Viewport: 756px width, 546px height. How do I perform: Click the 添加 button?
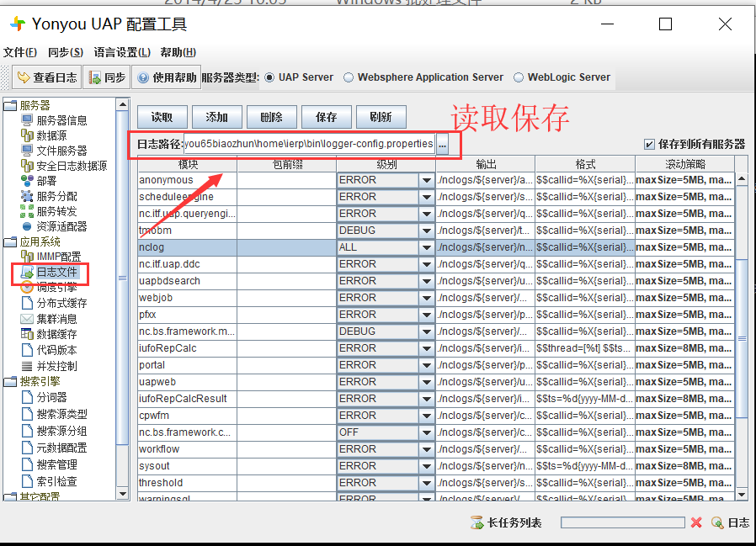click(x=216, y=117)
